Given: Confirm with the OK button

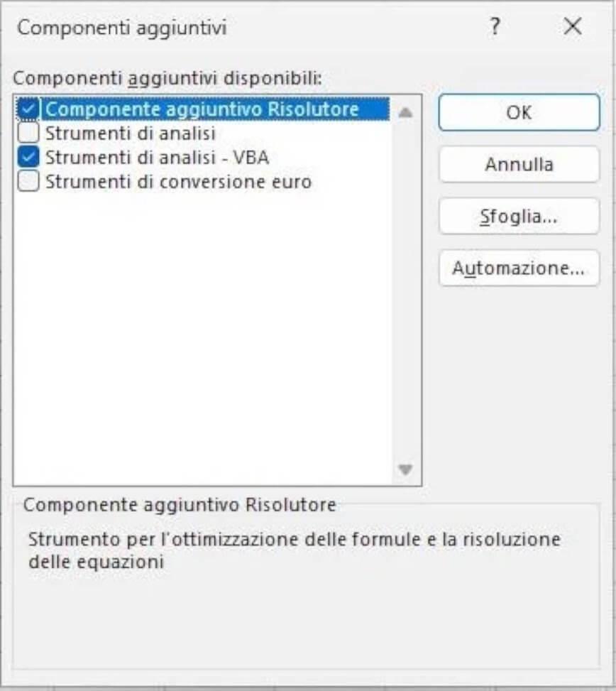Looking at the screenshot, I should click(519, 112).
